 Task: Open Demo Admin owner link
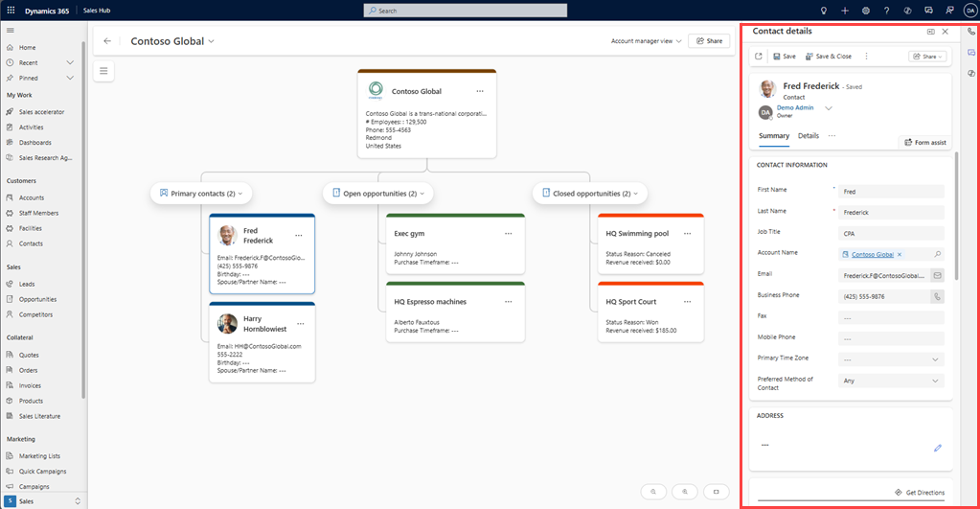click(795, 107)
